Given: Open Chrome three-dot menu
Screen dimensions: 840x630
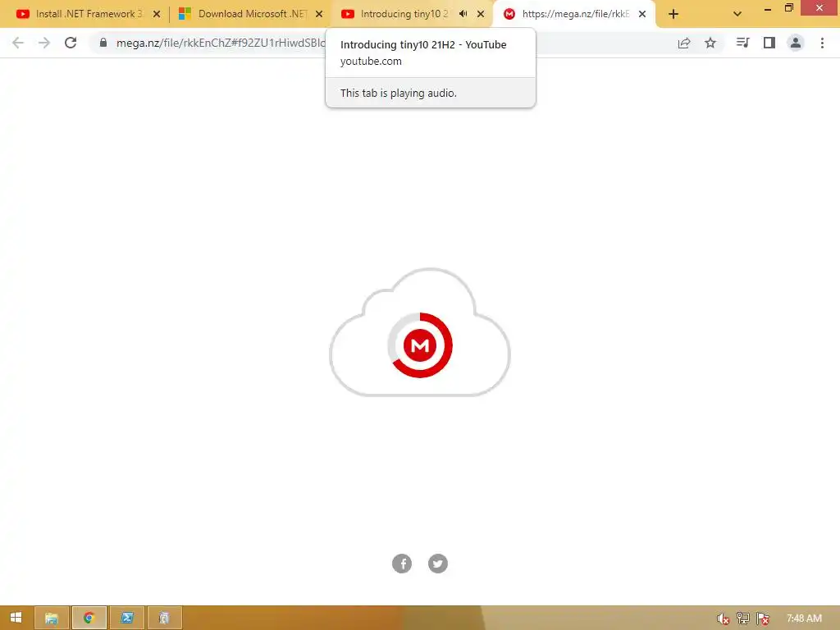Looking at the screenshot, I should pyautogui.click(x=822, y=43).
